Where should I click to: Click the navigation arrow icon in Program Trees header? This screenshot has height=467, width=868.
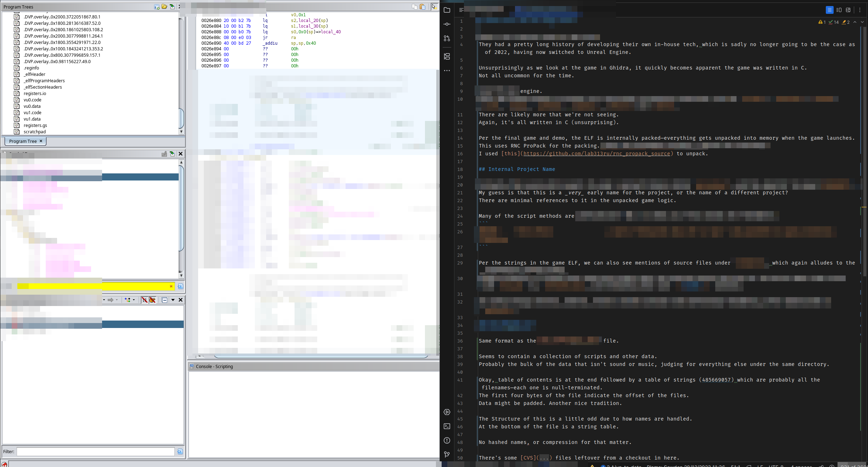[x=172, y=7]
